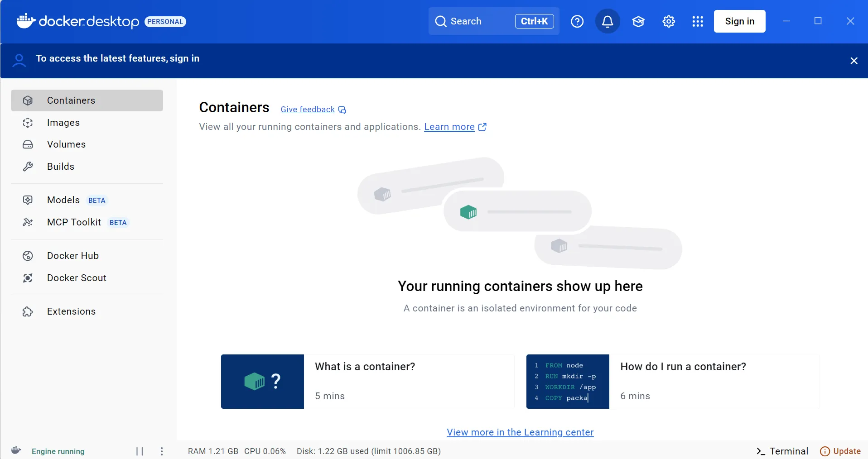Click the Learn more link
The image size is (868, 459).
tap(449, 127)
